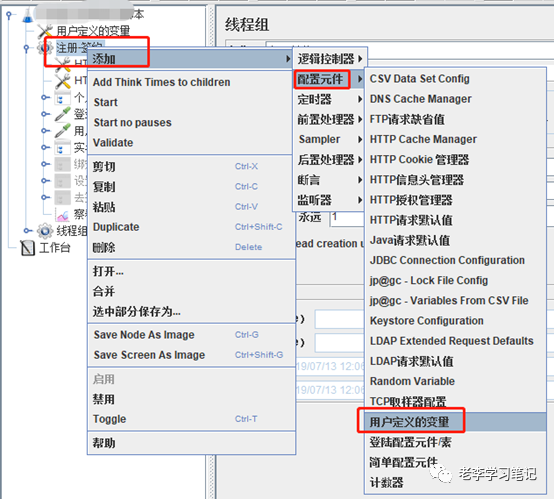Add HTTP请求默认值

(x=455, y=220)
